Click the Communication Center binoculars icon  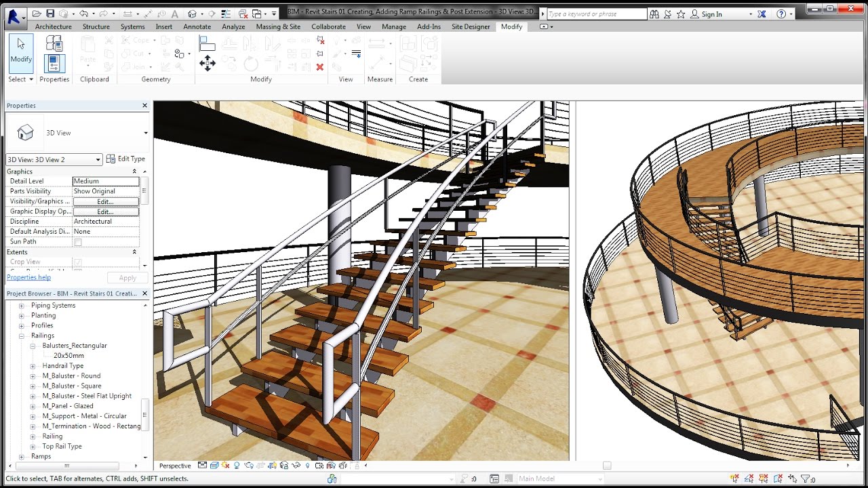[x=654, y=14]
